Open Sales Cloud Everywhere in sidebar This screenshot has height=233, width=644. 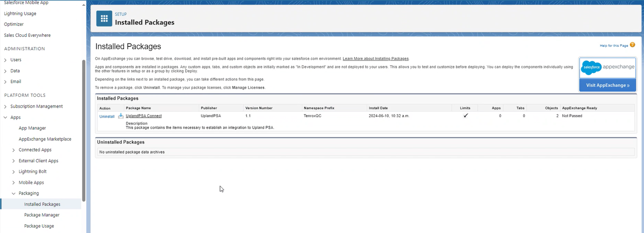27,35
